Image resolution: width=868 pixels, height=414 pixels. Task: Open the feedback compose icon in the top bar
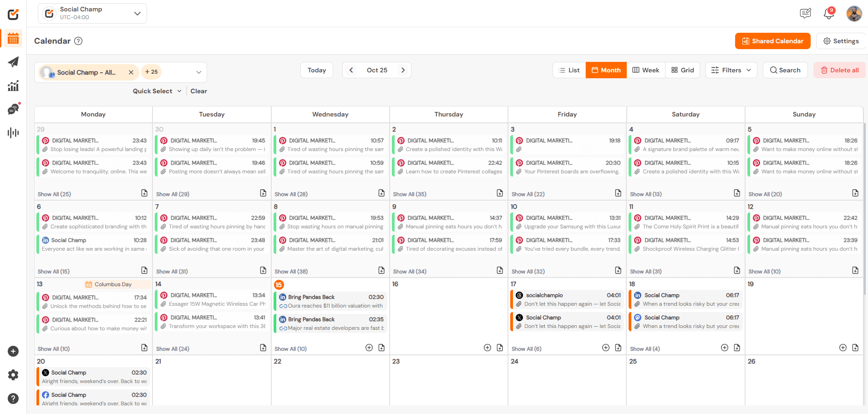point(805,13)
